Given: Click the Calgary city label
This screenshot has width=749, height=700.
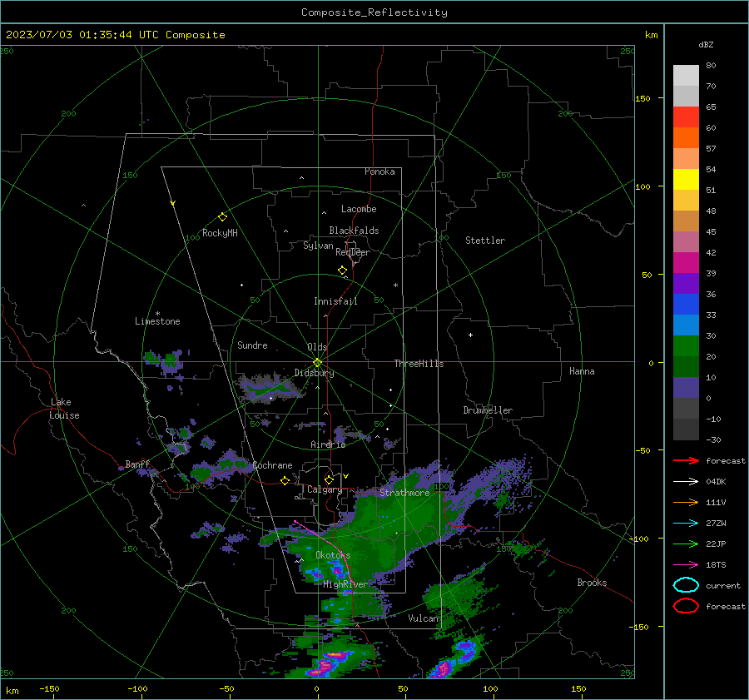Looking at the screenshot, I should click(x=325, y=489).
